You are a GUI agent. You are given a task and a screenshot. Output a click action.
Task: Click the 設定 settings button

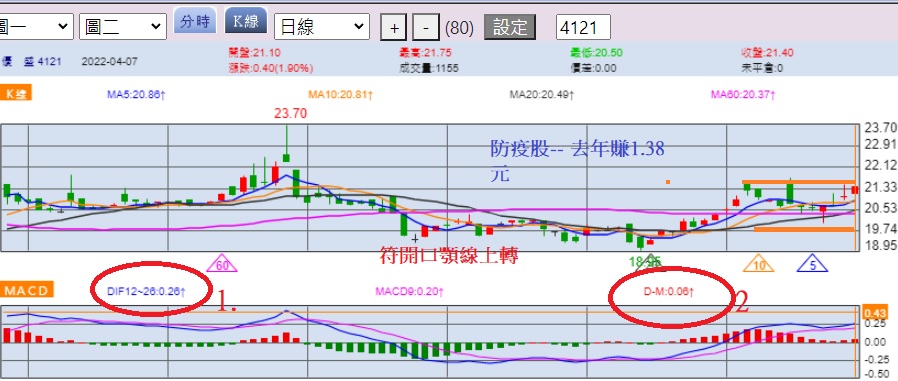tap(510, 27)
